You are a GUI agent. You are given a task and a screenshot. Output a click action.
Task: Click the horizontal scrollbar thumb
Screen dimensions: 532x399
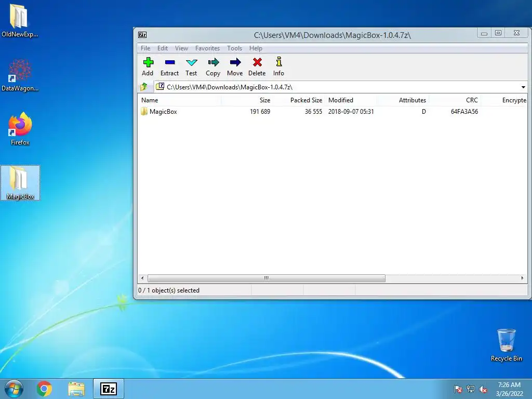tap(267, 278)
